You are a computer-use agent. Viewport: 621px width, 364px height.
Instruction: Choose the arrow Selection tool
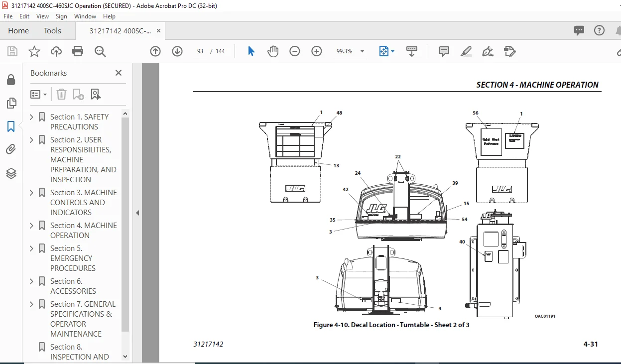251,51
